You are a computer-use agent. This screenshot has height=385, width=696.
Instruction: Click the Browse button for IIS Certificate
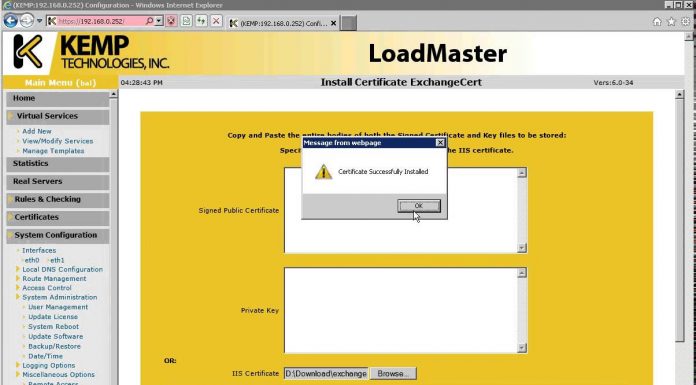(393, 374)
